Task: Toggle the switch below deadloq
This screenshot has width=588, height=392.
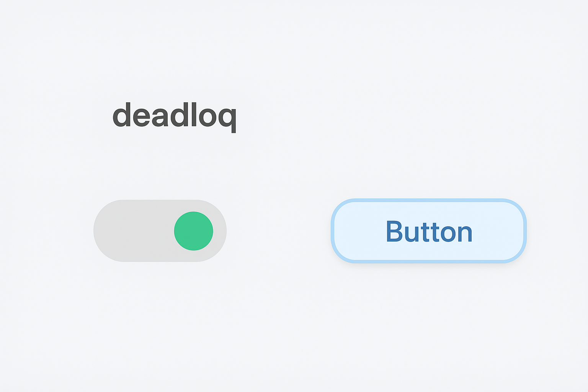Action: click(160, 231)
